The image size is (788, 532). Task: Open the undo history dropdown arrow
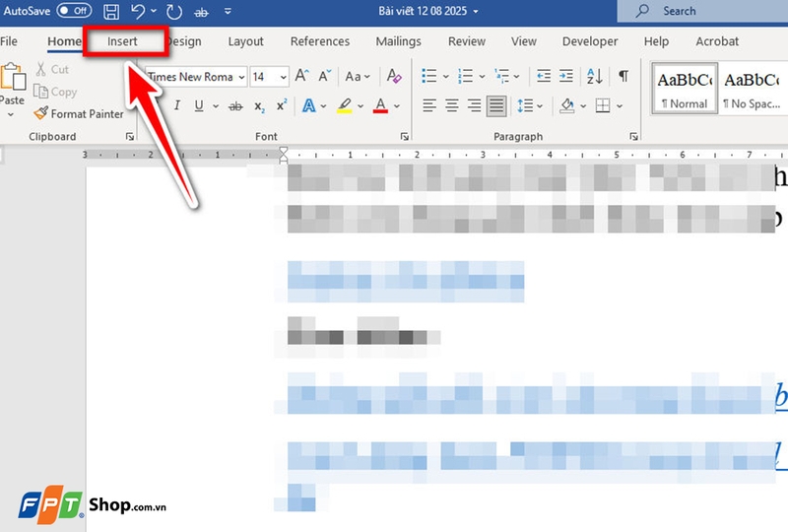[x=154, y=11]
